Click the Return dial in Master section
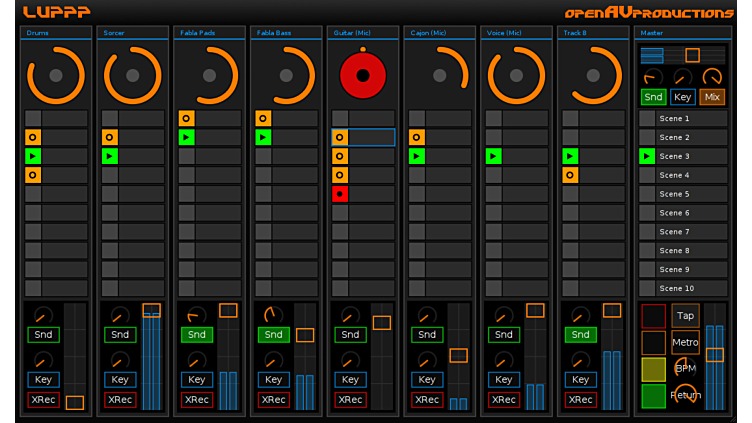 tap(685, 395)
